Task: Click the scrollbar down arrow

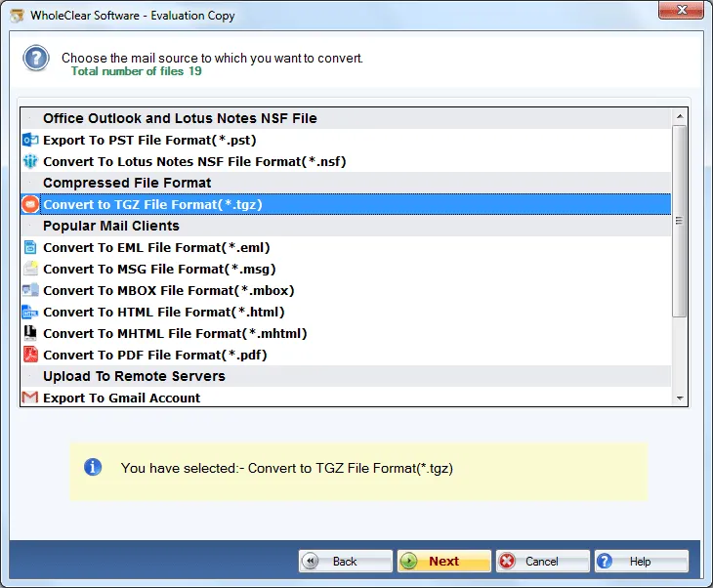Action: click(x=680, y=398)
